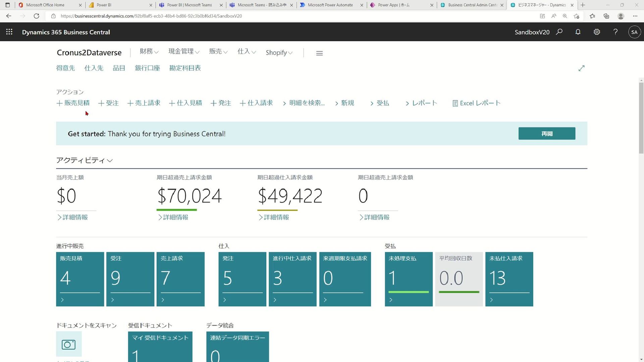Open browser zoom magnifier icon
This screenshot has height=362, width=644.
click(x=565, y=16)
